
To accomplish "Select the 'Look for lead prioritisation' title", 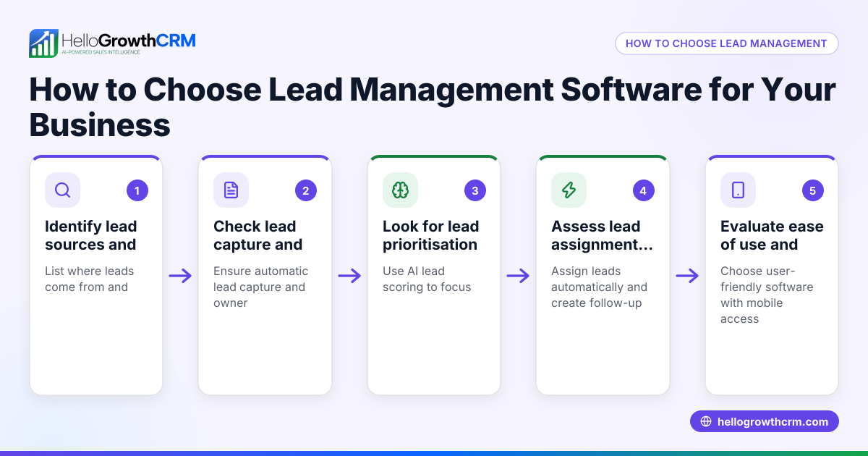I will coord(430,235).
